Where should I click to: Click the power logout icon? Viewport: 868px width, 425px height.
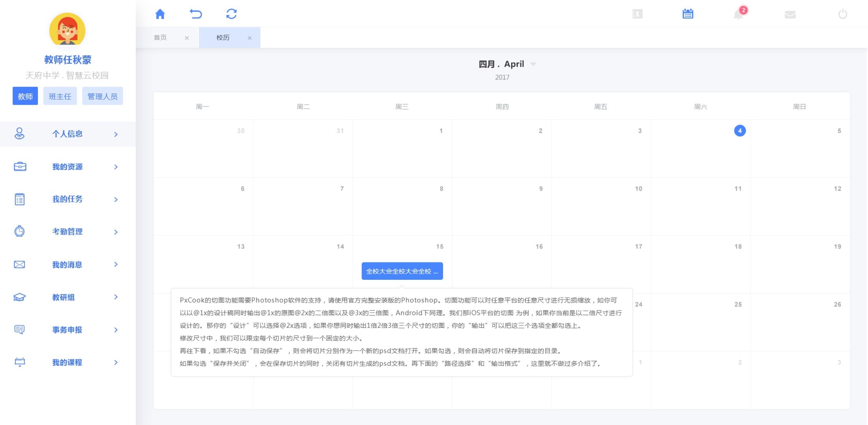(843, 14)
